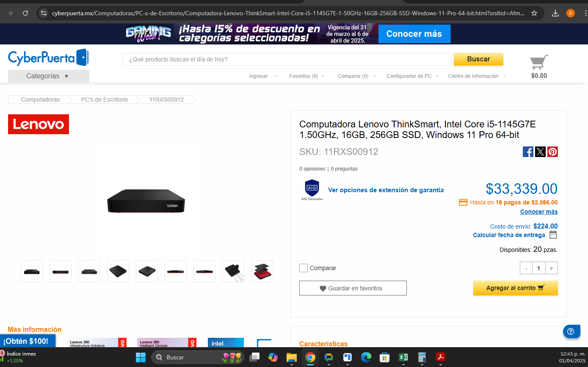Expand the Centro de Información menu

tap(477, 76)
